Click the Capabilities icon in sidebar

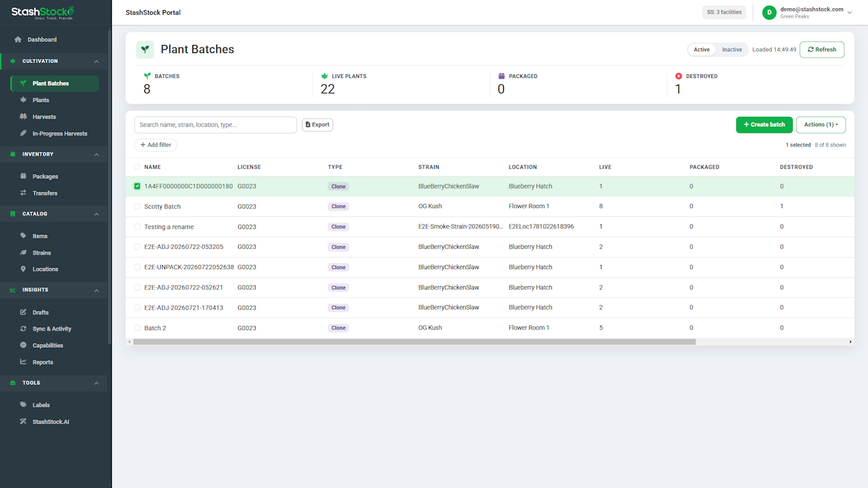[x=24, y=346]
